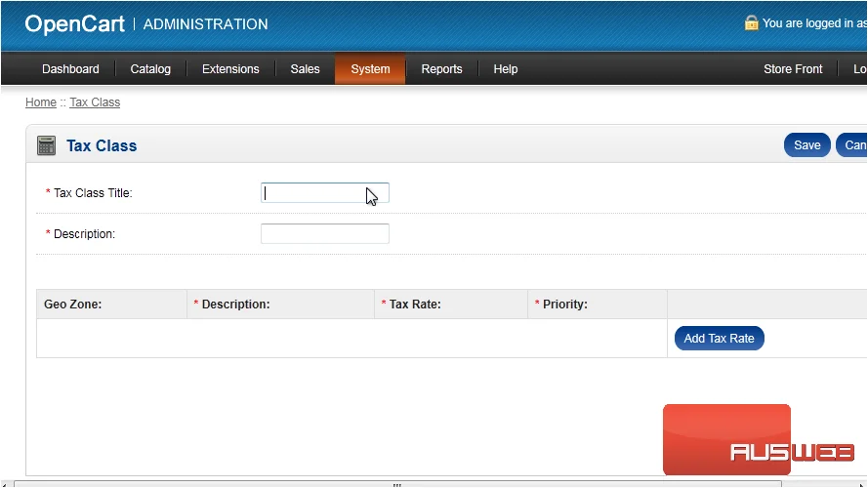This screenshot has width=868, height=488.
Task: Open the Catalog menu
Action: pyautogui.click(x=150, y=69)
